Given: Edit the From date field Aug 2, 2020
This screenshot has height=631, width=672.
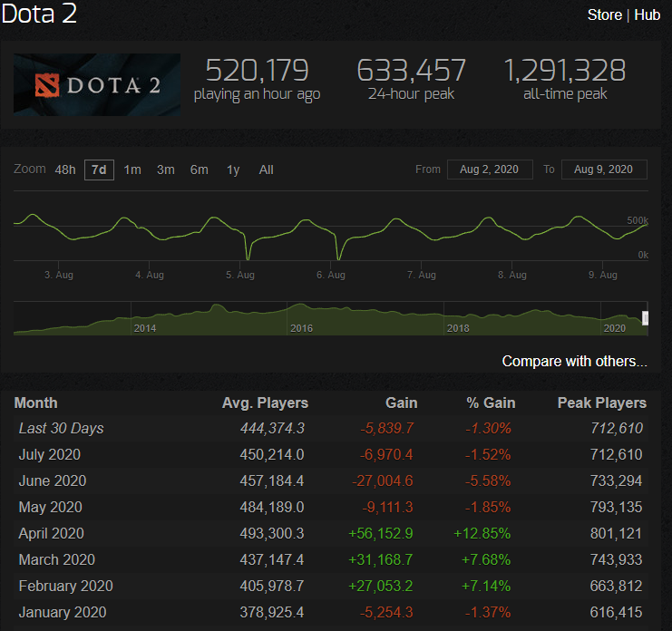Looking at the screenshot, I should tap(490, 170).
